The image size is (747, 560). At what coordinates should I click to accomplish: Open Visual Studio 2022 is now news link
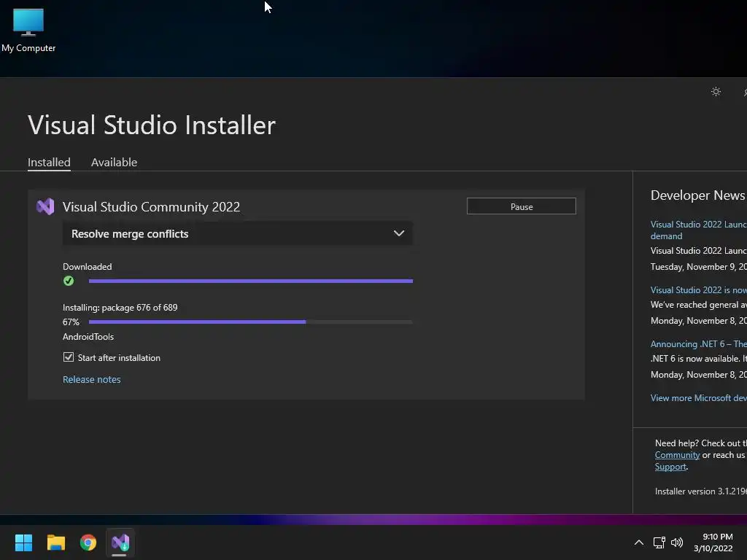pyautogui.click(x=698, y=290)
